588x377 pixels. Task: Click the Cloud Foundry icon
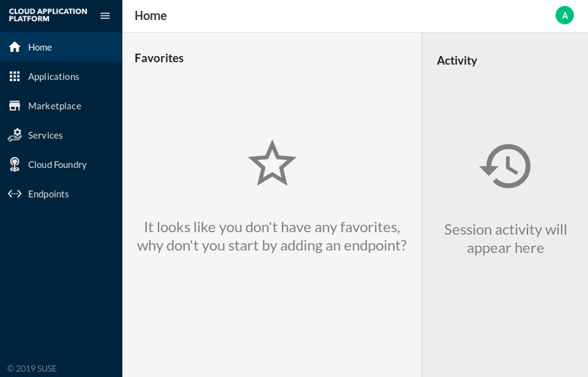pos(14,165)
